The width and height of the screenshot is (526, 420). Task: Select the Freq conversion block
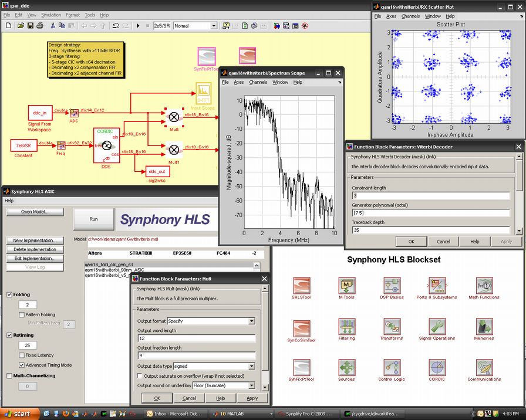60,146
